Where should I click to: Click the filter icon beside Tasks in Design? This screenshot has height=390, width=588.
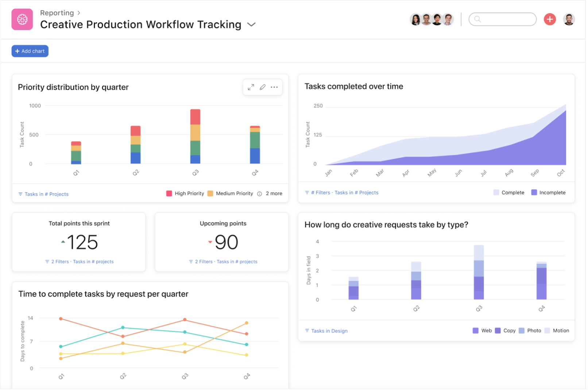coord(307,331)
